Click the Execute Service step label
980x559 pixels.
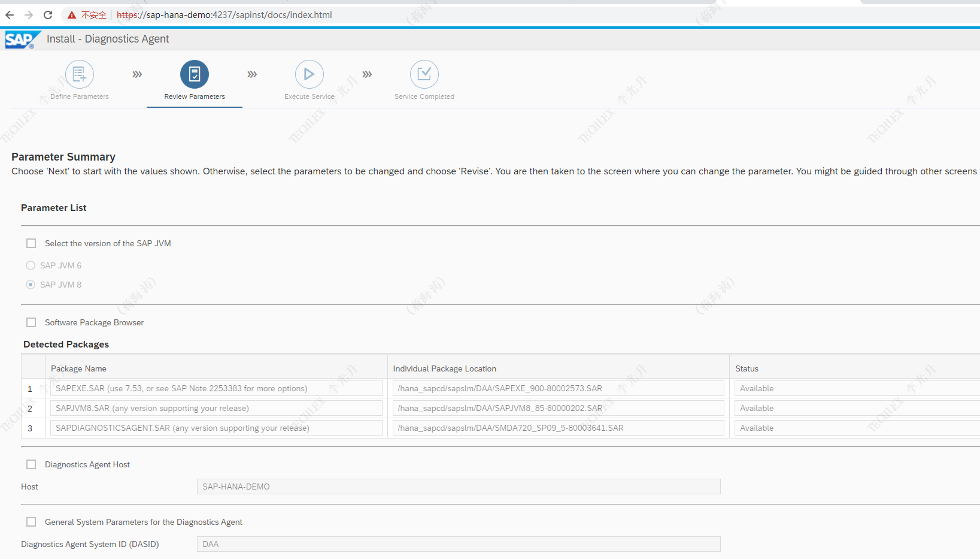click(x=310, y=96)
